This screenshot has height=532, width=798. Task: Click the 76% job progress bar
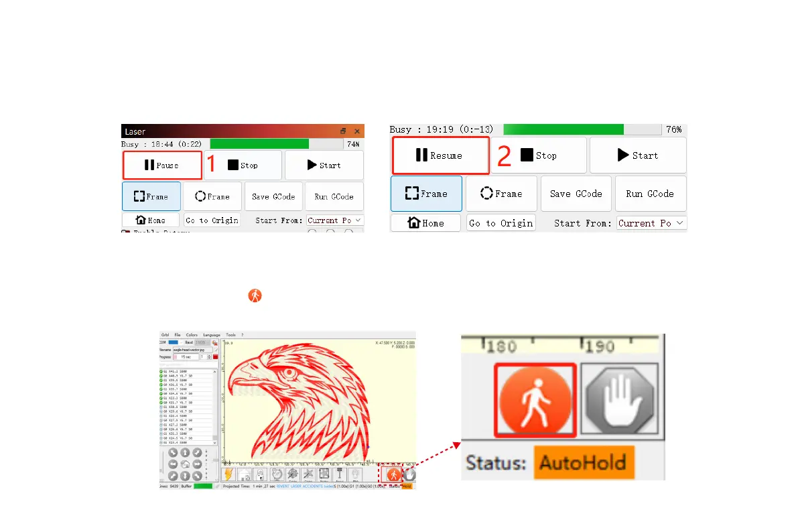[583, 129]
